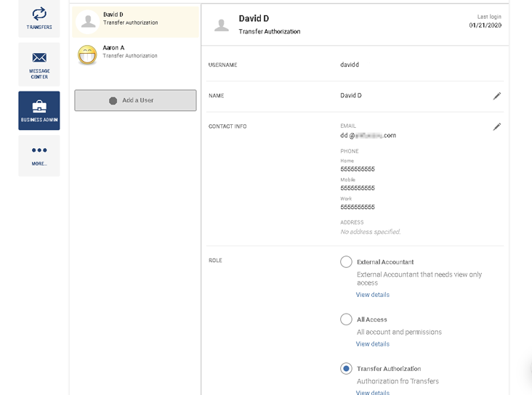The width and height of the screenshot is (532, 395).
Task: View details of External Accountant role
Action: [373, 295]
